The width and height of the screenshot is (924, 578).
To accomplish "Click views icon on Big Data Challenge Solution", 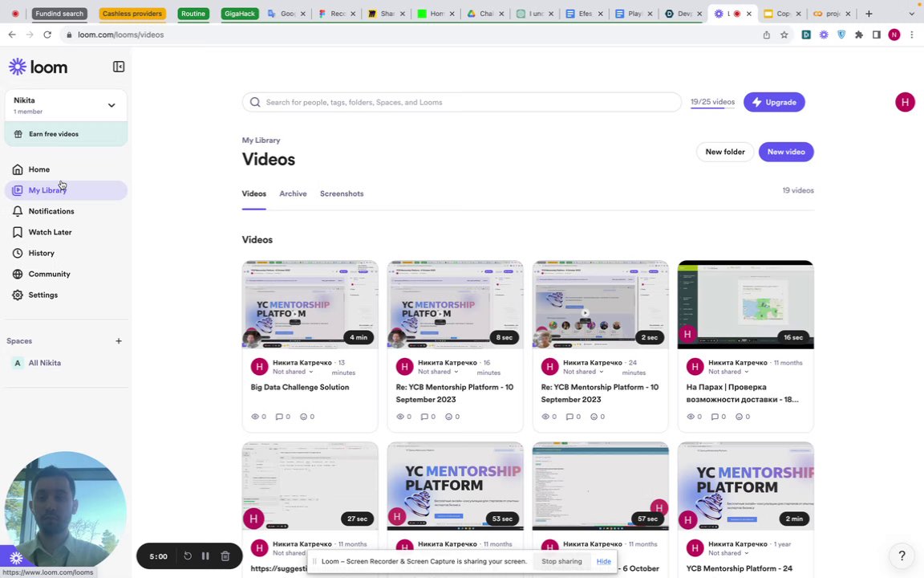I will 255,417.
